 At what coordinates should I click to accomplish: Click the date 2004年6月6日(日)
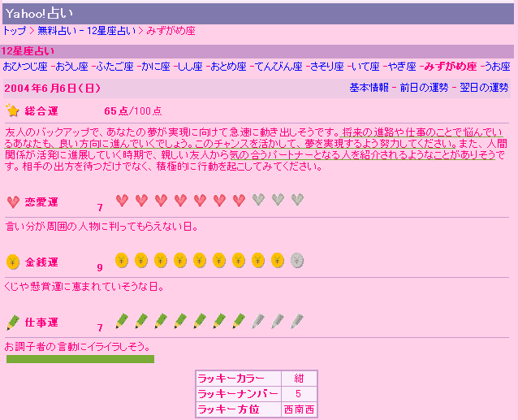(52, 89)
